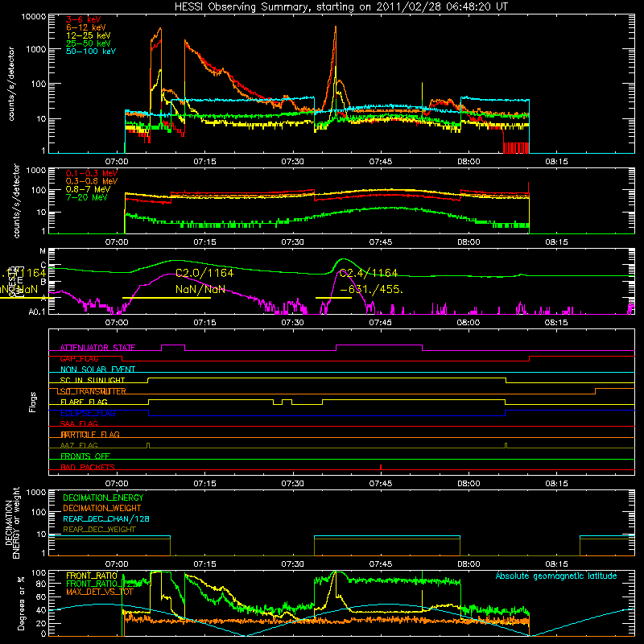Pick the green 25-50 keV legend entry
Viewport: 644px width, 644px height.
point(88,43)
